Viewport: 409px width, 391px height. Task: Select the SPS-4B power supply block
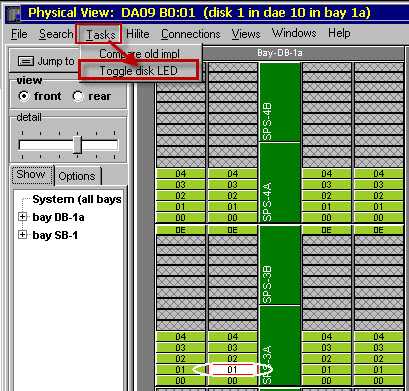click(280, 102)
